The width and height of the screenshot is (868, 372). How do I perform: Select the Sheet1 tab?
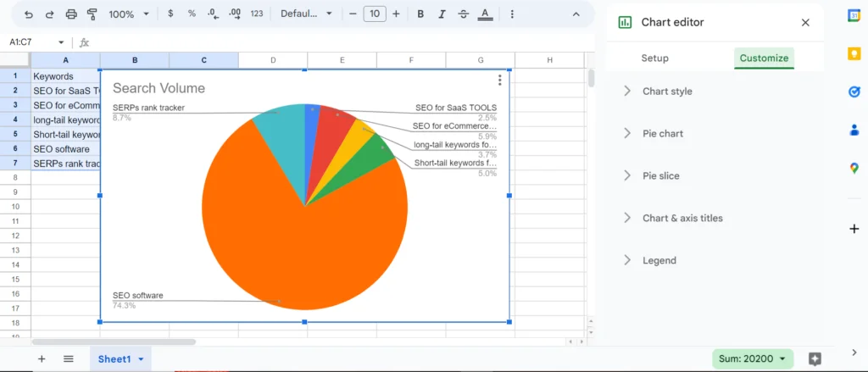(114, 359)
